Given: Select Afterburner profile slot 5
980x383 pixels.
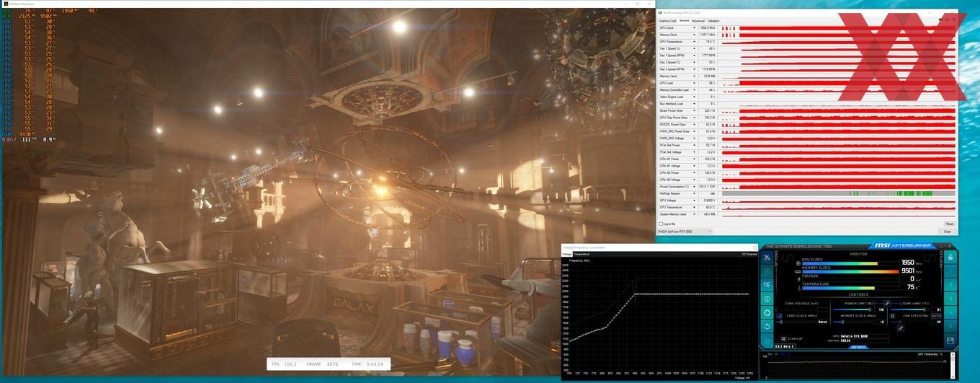Looking at the screenshot, I should coord(950,326).
